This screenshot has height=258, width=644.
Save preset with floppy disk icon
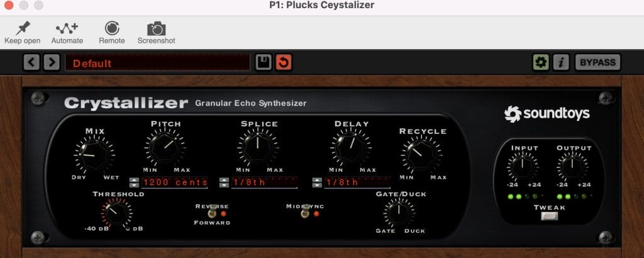point(264,62)
